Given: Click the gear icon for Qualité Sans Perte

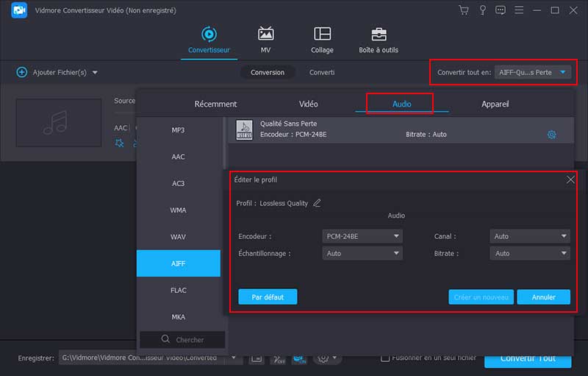Looking at the screenshot, I should pos(552,135).
